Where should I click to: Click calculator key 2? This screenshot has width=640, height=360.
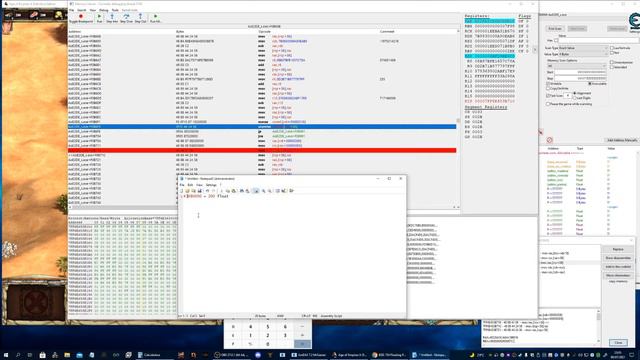click(268, 335)
